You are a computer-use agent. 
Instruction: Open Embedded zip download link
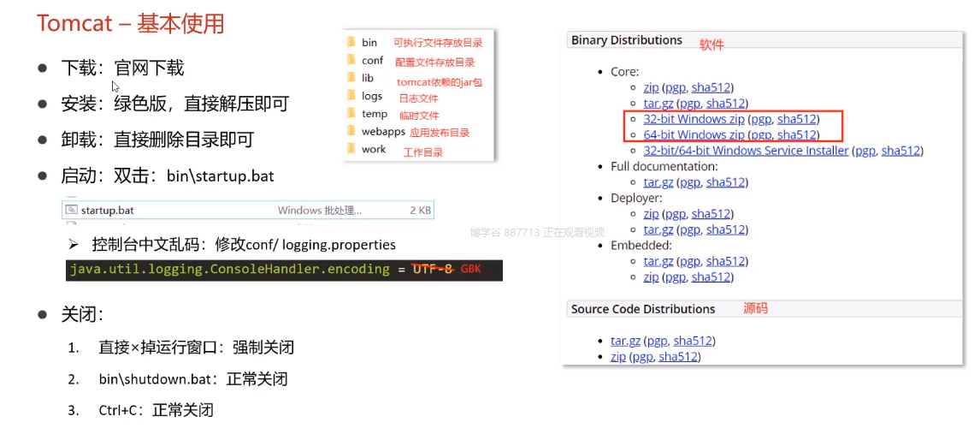[x=651, y=276]
